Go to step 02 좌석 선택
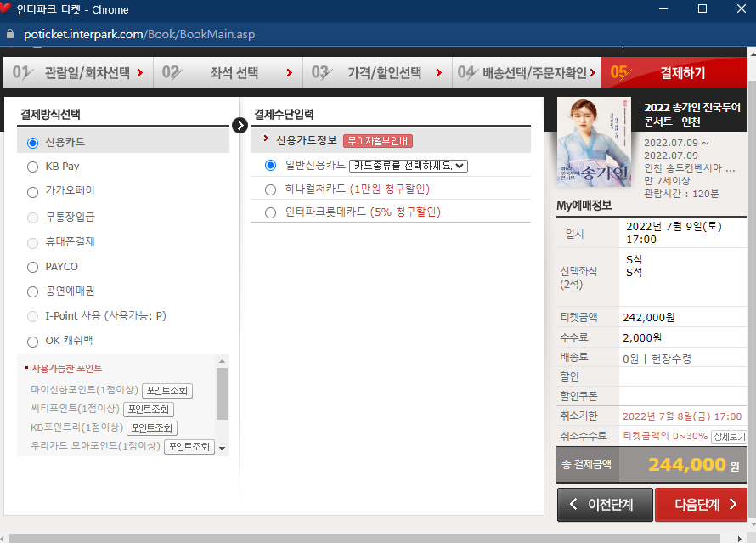Image resolution: width=756 pixels, height=543 pixels. pyautogui.click(x=228, y=73)
